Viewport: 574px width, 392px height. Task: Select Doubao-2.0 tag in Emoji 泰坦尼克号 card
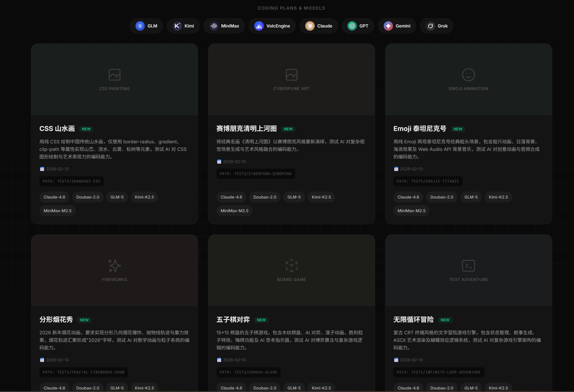click(x=442, y=197)
